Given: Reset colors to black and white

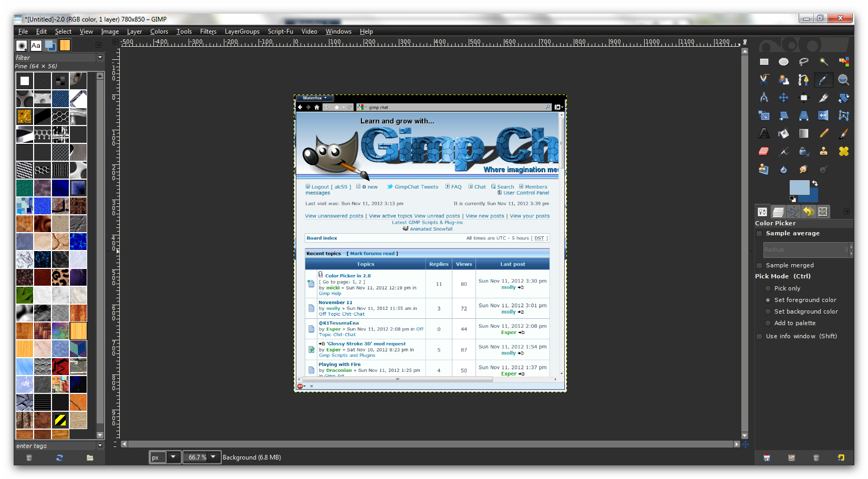Looking at the screenshot, I should click(792, 199).
